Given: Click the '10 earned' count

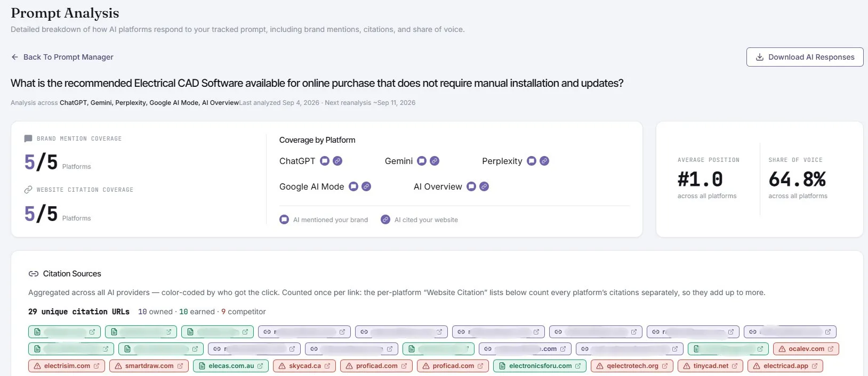Looking at the screenshot, I should pyautogui.click(x=197, y=312).
